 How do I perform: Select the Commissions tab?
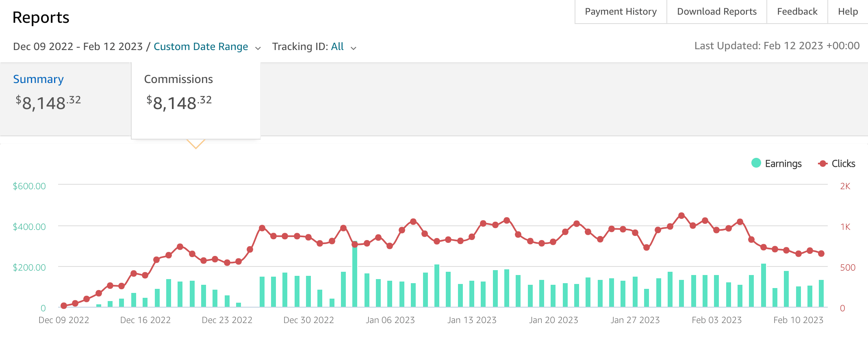[178, 79]
